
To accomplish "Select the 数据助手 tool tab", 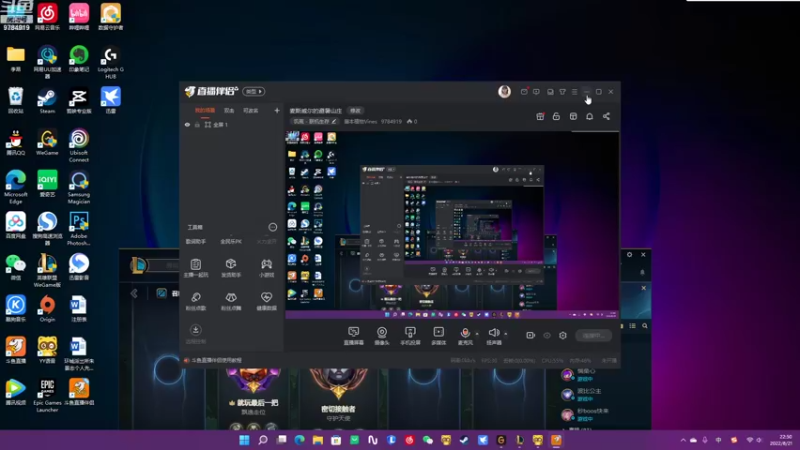I will click(195, 241).
